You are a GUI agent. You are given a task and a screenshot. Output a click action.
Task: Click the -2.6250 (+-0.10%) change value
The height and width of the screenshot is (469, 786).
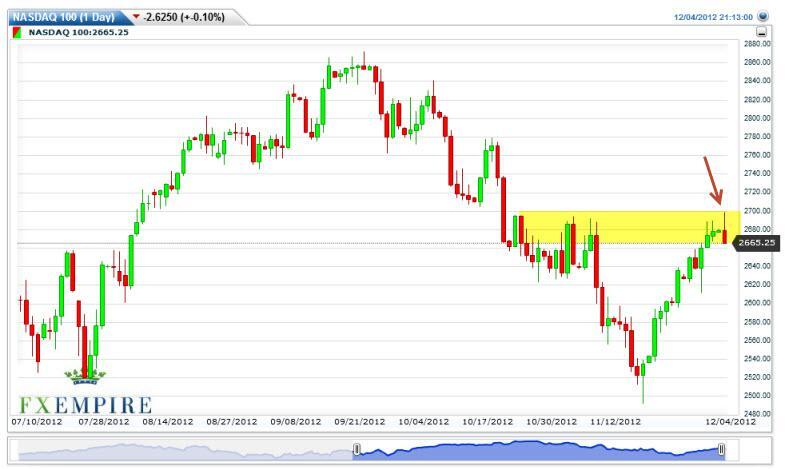[184, 17]
